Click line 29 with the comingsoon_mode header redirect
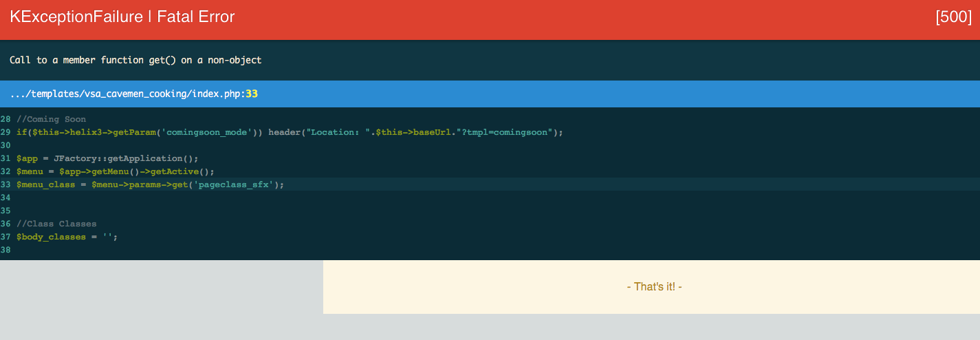The width and height of the screenshot is (980, 340). [x=290, y=132]
